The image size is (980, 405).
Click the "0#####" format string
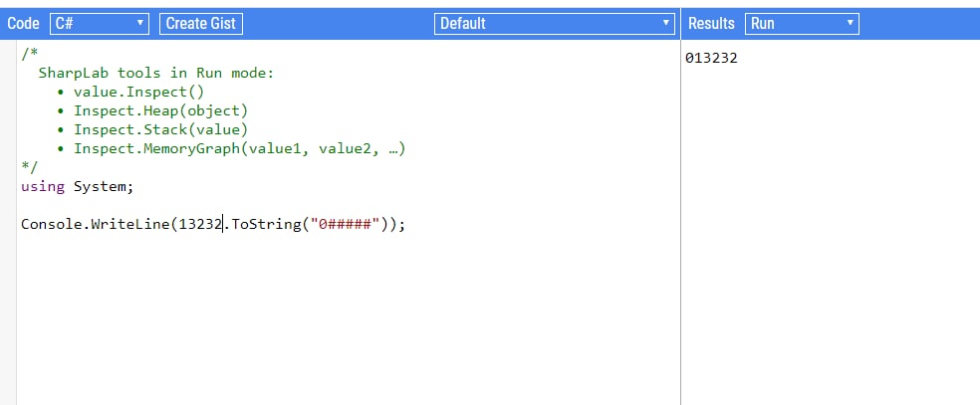[345, 225]
